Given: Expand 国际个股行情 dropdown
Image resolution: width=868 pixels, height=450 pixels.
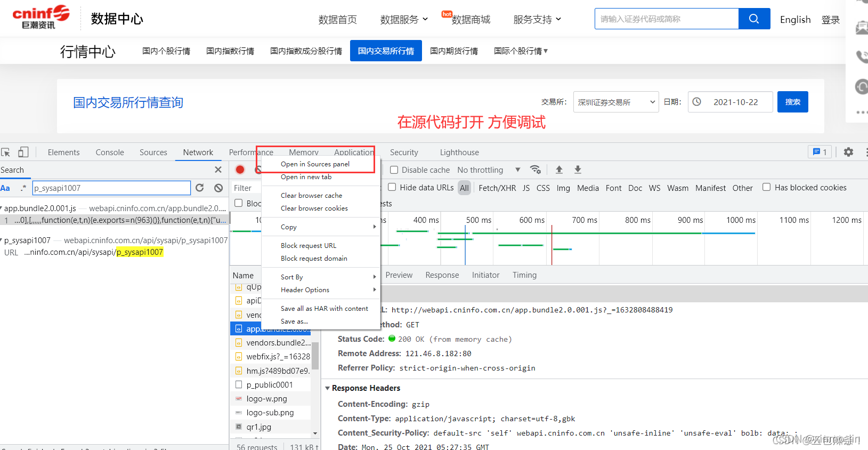Looking at the screenshot, I should (521, 51).
